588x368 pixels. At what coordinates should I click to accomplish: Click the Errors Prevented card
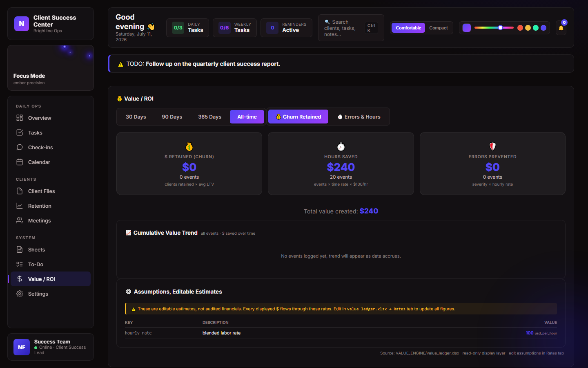[492, 164]
